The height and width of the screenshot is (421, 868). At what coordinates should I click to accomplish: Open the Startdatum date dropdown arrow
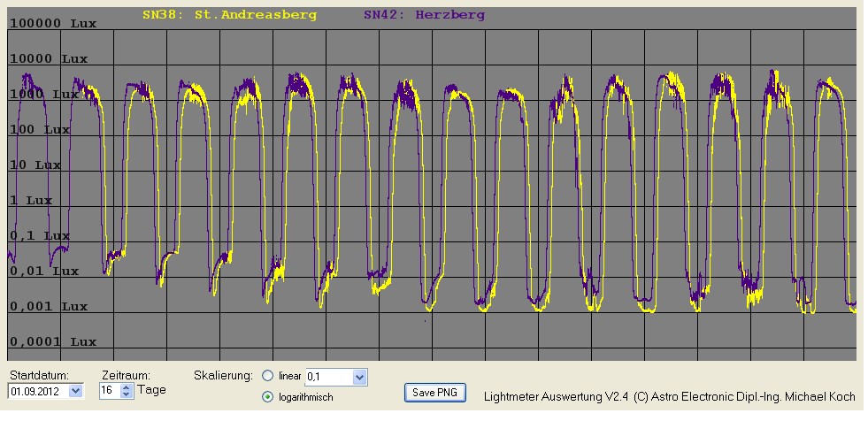pos(76,391)
